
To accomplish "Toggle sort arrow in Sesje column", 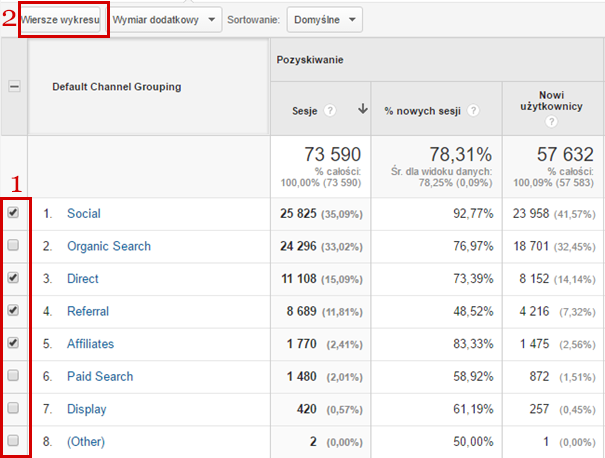I will 362,108.
